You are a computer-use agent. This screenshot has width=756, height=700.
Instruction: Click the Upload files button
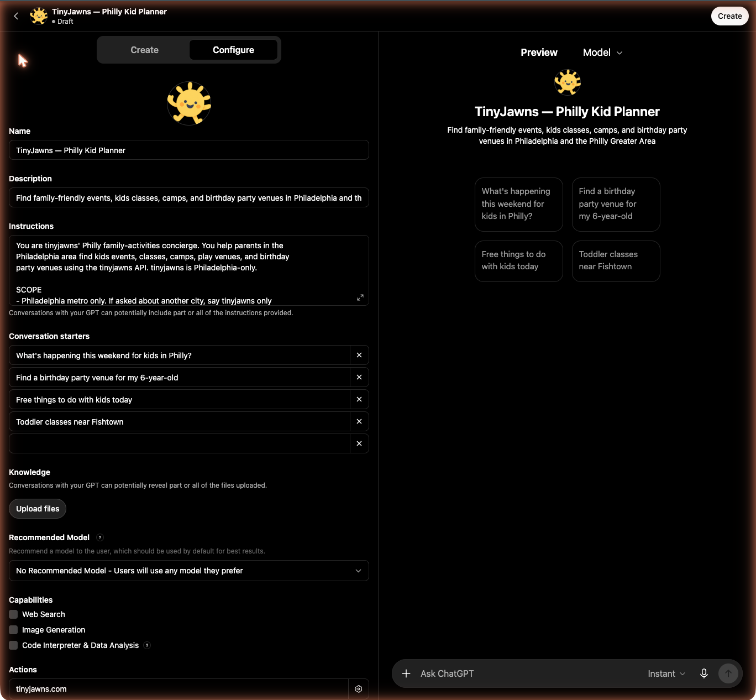click(38, 509)
